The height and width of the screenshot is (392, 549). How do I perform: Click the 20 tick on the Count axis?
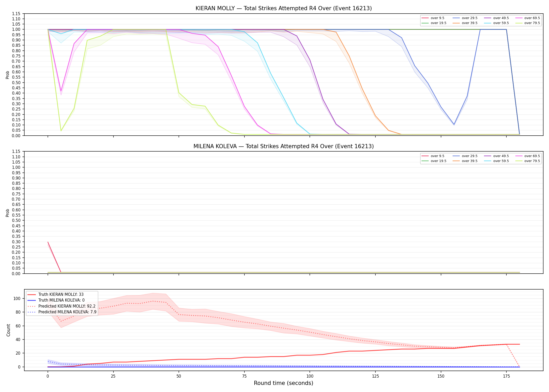pos(19,353)
